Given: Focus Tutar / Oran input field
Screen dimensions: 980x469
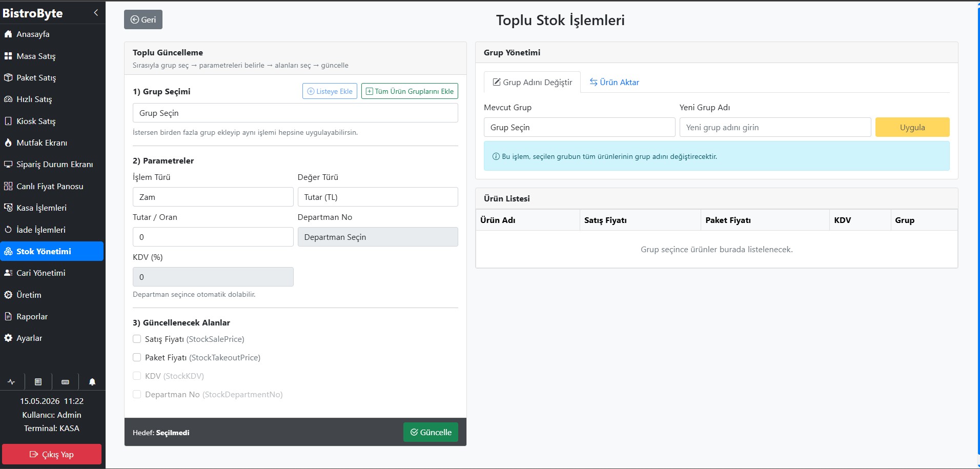Looking at the screenshot, I should (213, 237).
